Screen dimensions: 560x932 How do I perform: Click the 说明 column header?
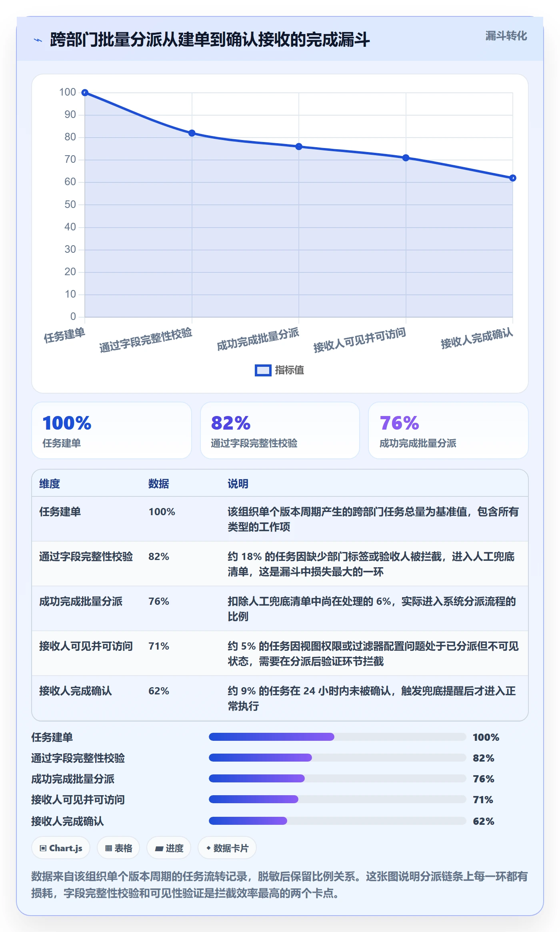(238, 484)
